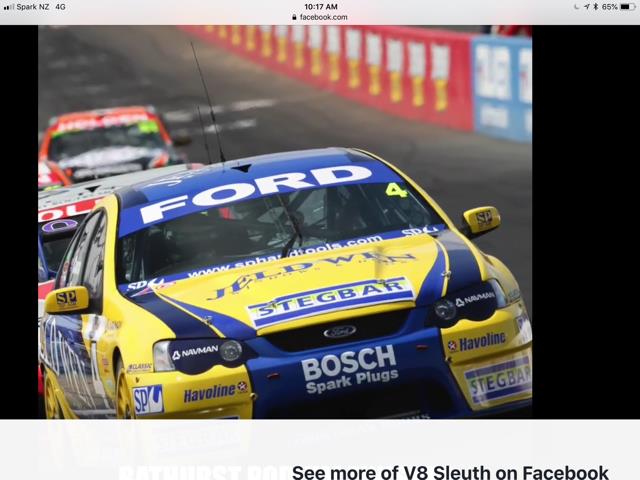
Task: Open the yellow Ford race car photo
Action: pos(285,222)
